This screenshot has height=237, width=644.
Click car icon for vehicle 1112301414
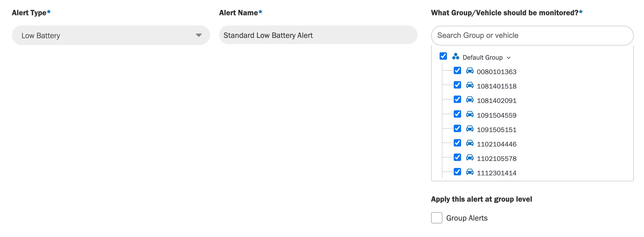coord(470,172)
